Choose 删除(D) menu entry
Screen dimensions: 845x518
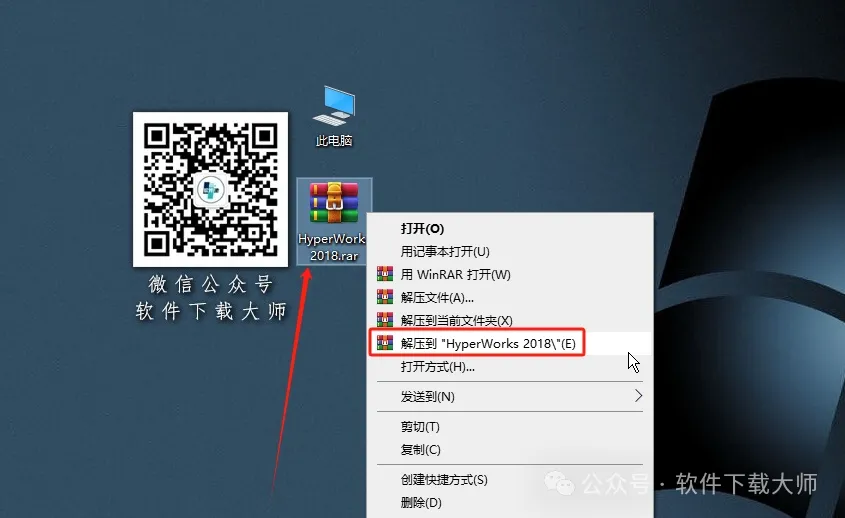point(510,503)
